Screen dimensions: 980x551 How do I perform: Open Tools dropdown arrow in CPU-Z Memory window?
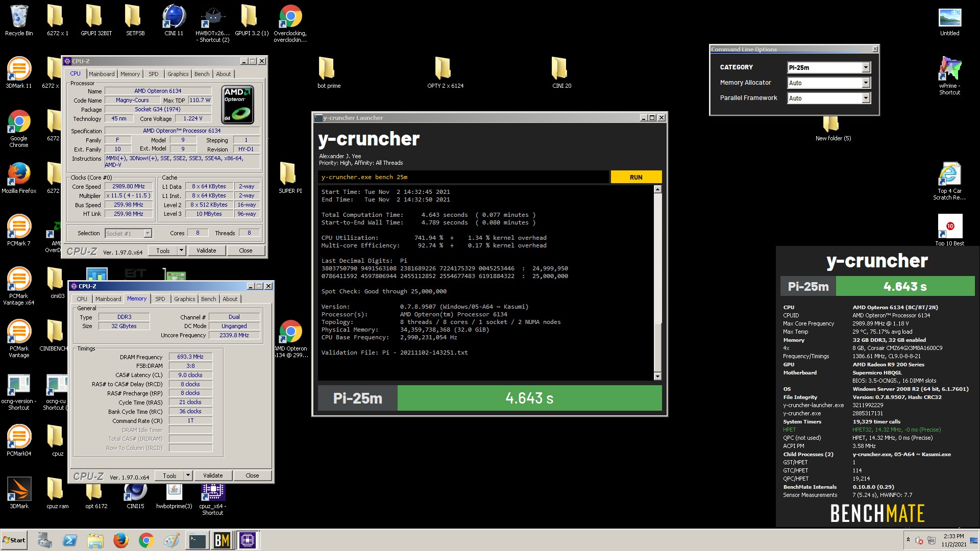point(188,475)
